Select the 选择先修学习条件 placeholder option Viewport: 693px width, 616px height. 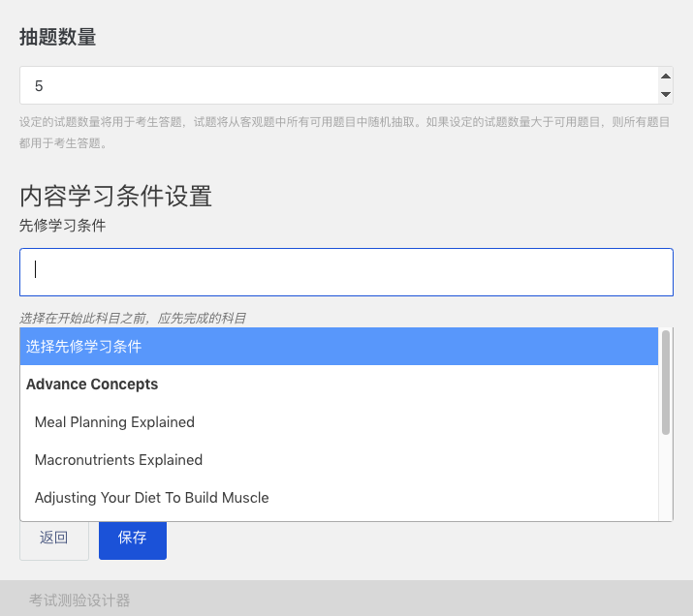click(x=338, y=346)
